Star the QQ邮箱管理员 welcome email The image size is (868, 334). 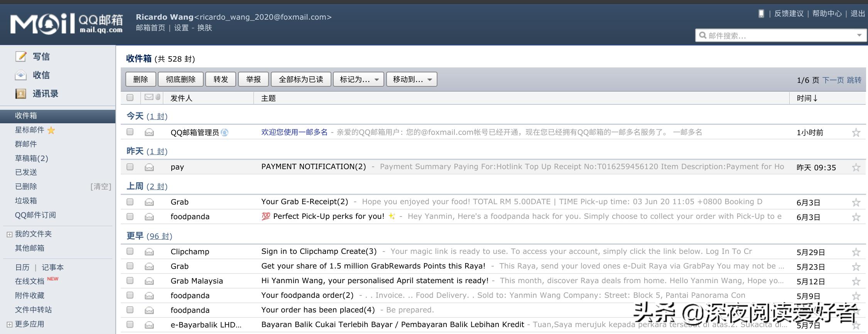[856, 133]
